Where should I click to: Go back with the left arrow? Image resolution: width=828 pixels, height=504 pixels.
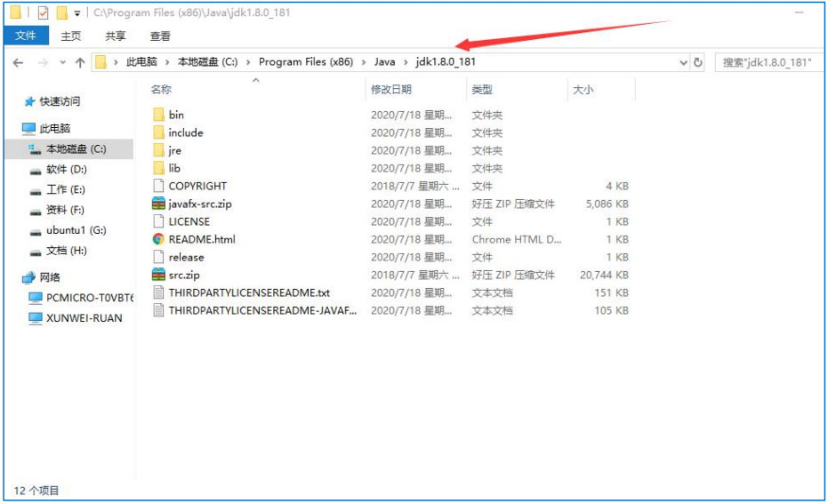click(x=18, y=63)
